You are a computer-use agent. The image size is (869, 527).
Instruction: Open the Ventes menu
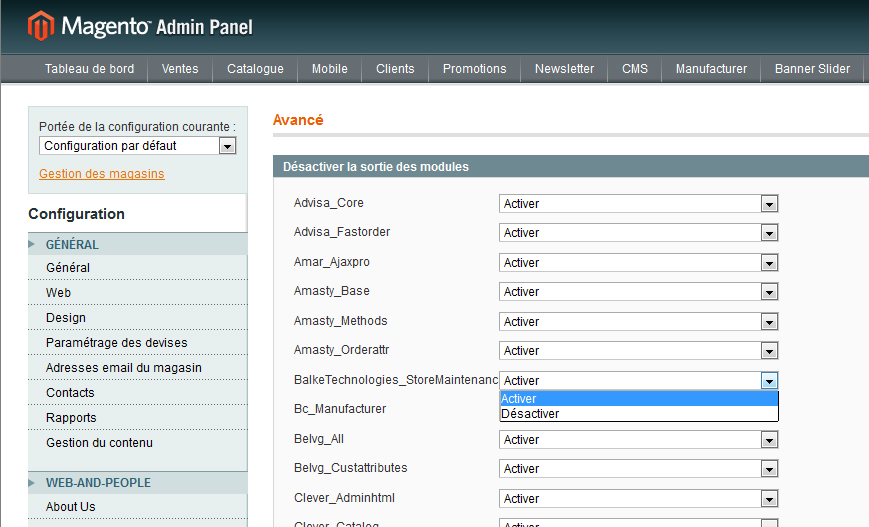click(x=180, y=69)
